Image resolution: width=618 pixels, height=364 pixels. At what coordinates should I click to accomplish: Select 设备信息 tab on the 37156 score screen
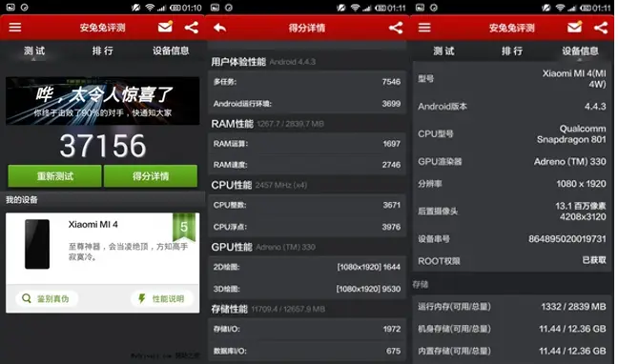point(171,51)
